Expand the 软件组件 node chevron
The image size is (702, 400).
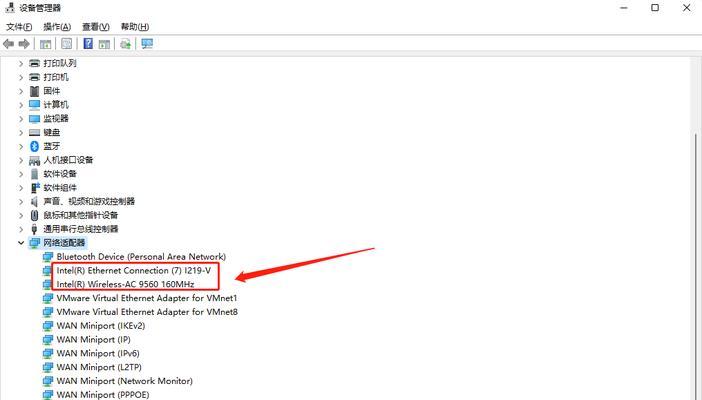[21, 188]
